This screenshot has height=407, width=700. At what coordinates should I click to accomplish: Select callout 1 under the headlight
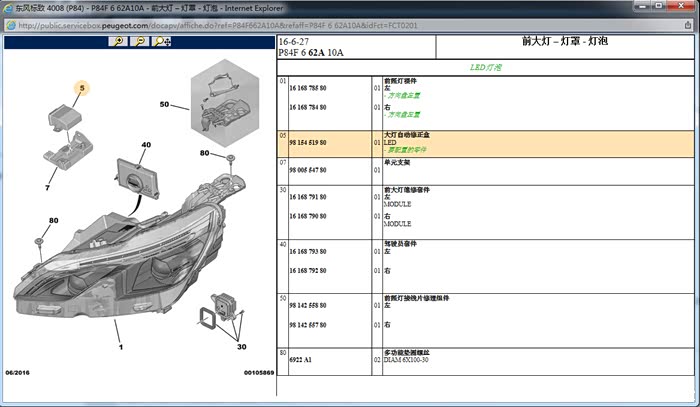(x=120, y=348)
